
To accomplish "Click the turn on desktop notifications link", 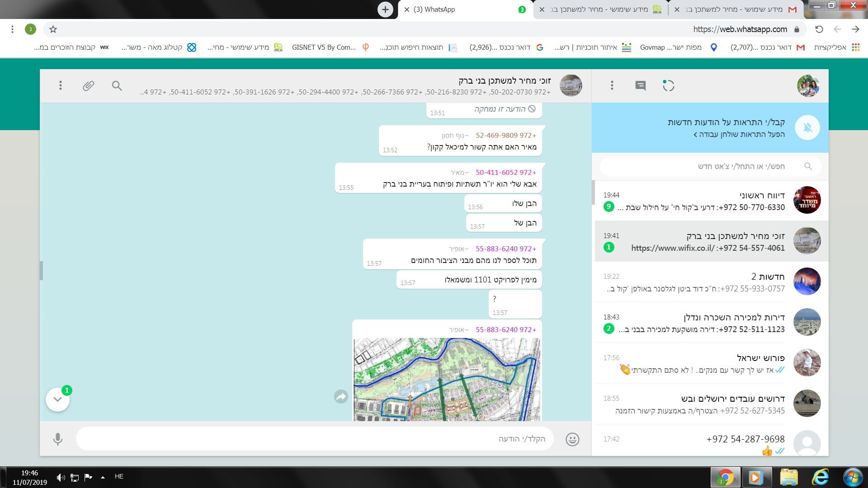I will [x=740, y=134].
